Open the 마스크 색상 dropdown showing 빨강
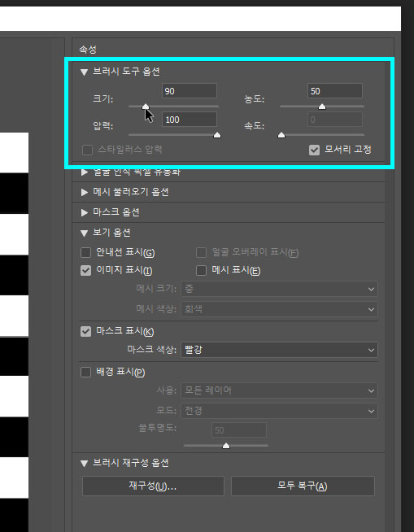The image size is (414, 532). pyautogui.click(x=279, y=350)
